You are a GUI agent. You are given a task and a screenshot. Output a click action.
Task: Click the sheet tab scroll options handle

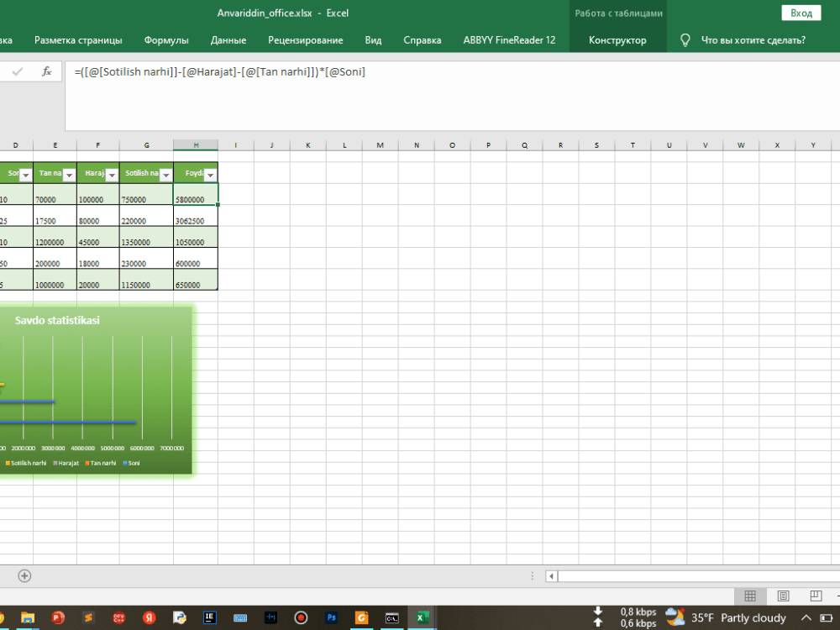click(532, 576)
